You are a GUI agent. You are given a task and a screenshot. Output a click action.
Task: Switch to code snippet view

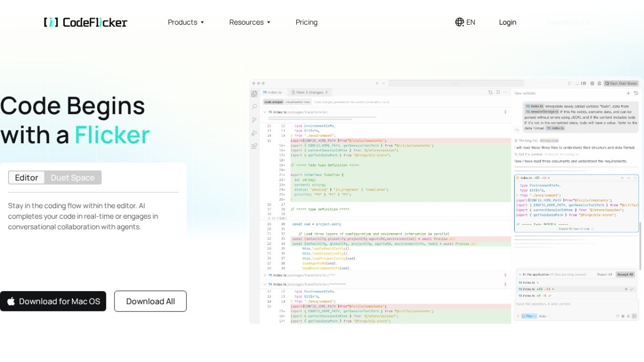coord(273,102)
